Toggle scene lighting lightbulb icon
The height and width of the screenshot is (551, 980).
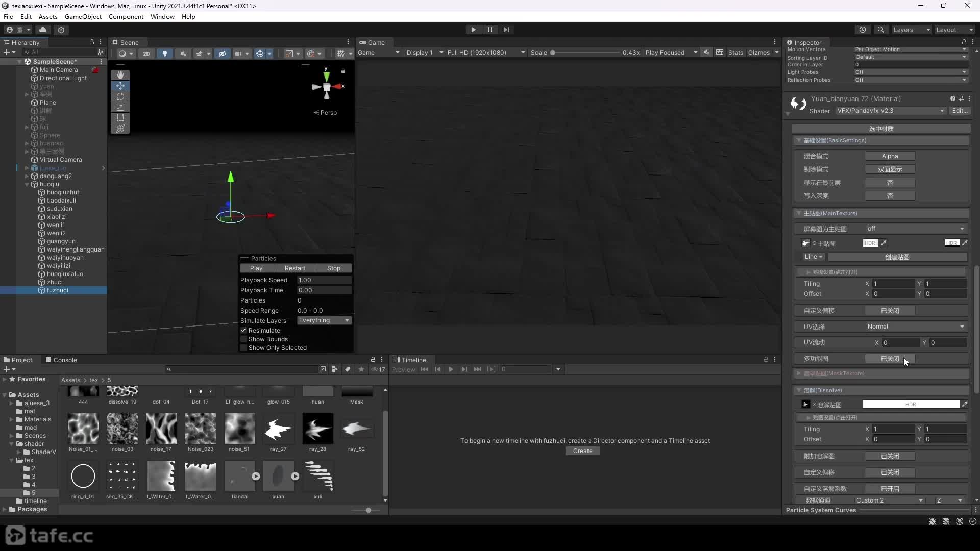164,53
